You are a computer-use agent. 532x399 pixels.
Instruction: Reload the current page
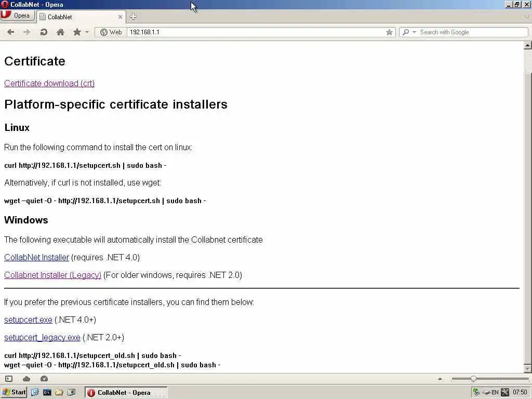(44, 32)
